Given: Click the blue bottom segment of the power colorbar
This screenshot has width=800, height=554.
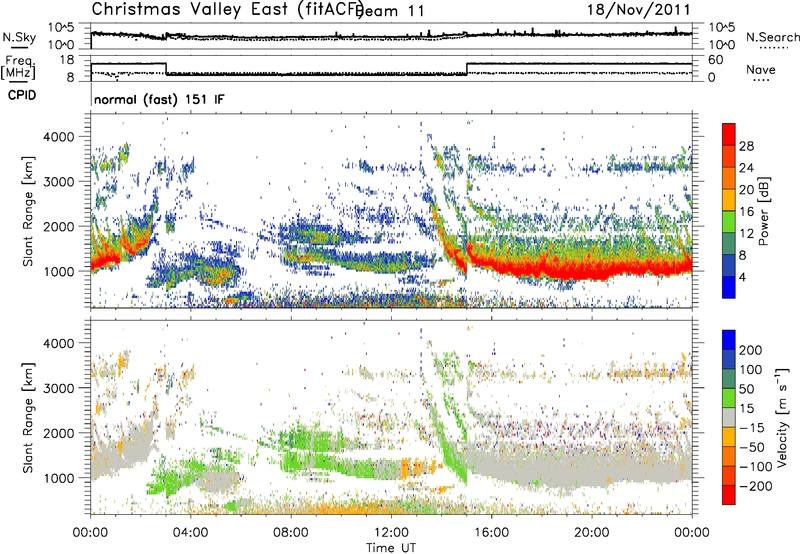Looking at the screenshot, I should point(729,287).
